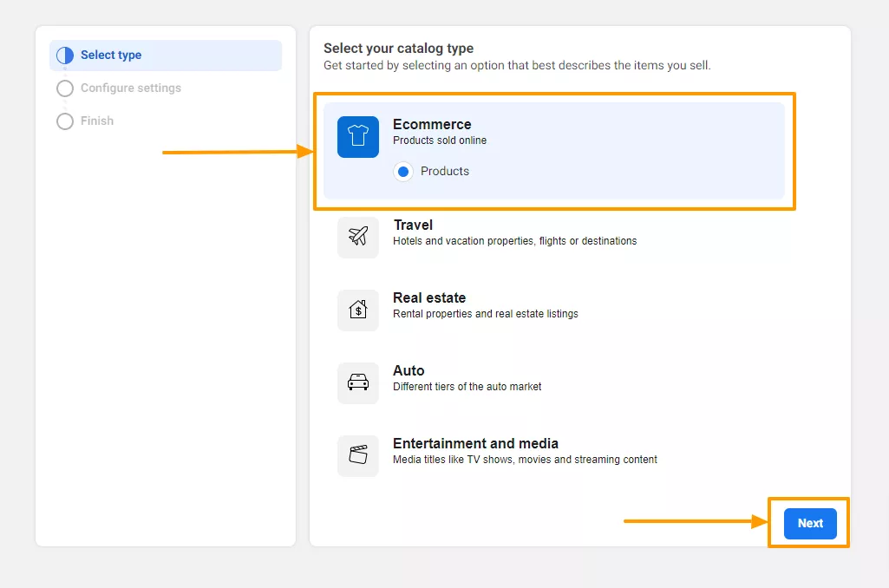Image resolution: width=889 pixels, height=588 pixels.
Task: Click the Hotels and vacation properties description
Action: click(x=514, y=241)
